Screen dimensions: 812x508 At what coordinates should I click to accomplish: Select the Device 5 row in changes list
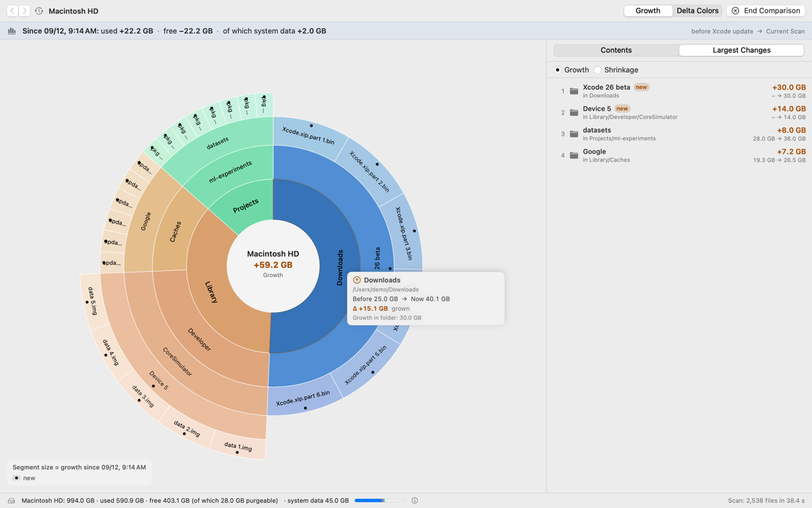pyautogui.click(x=679, y=112)
